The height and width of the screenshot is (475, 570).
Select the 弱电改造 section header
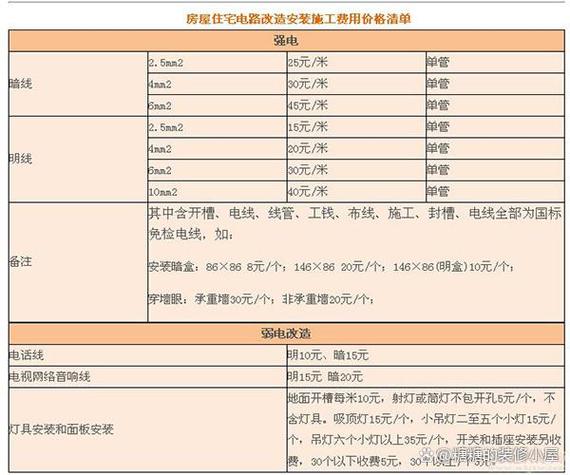[286, 334]
